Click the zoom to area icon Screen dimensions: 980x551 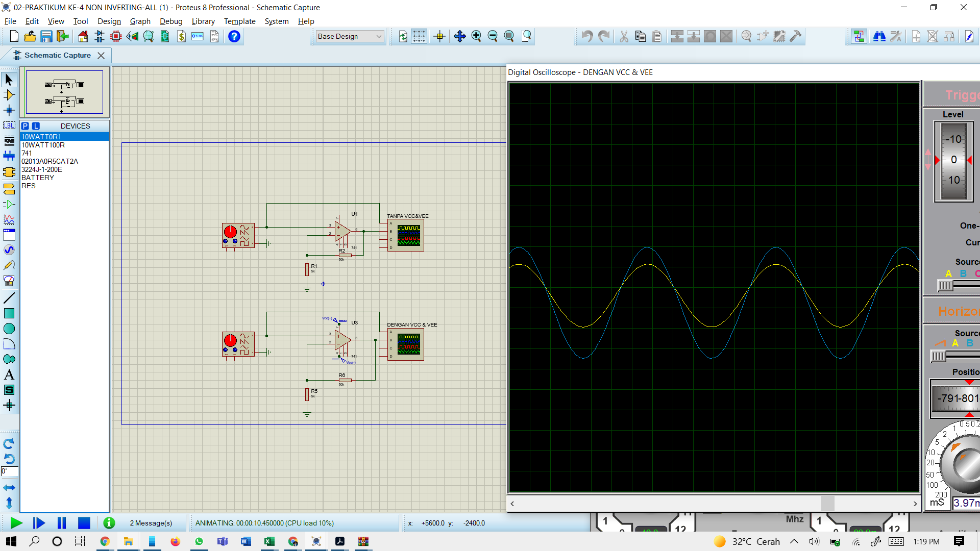(526, 36)
